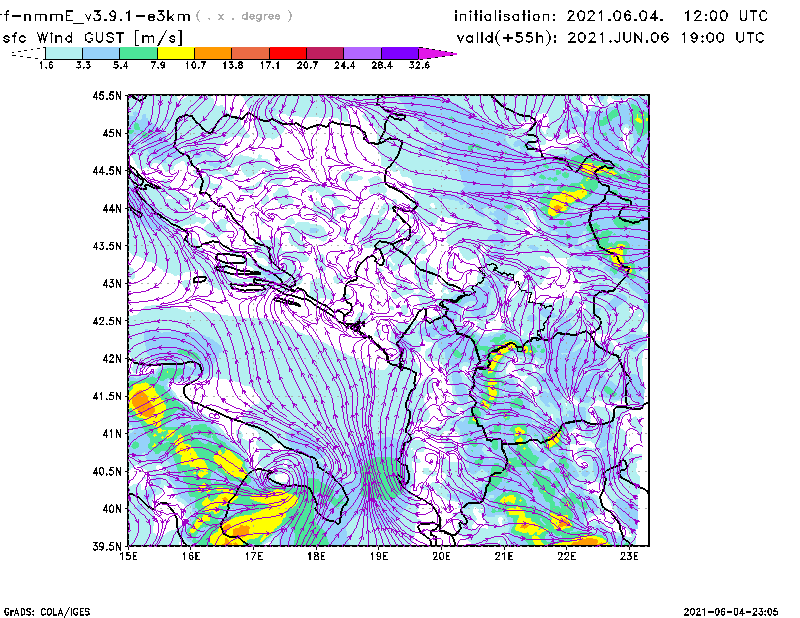Viewport: 800px width, 618px height.
Task: Click the latitude label '42N'
Action: 112,359
